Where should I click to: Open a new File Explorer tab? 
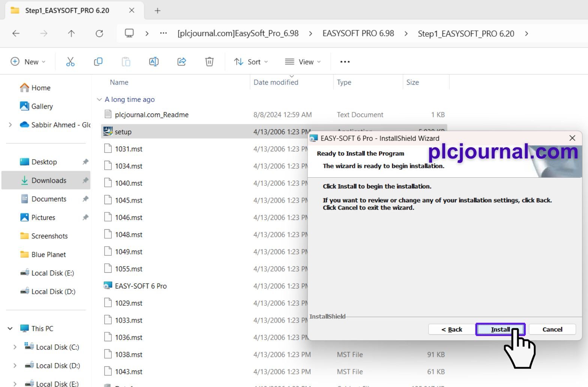pos(157,10)
